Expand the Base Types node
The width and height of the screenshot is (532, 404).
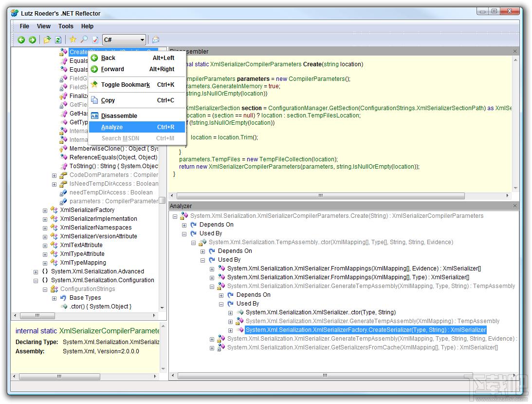coord(54,299)
